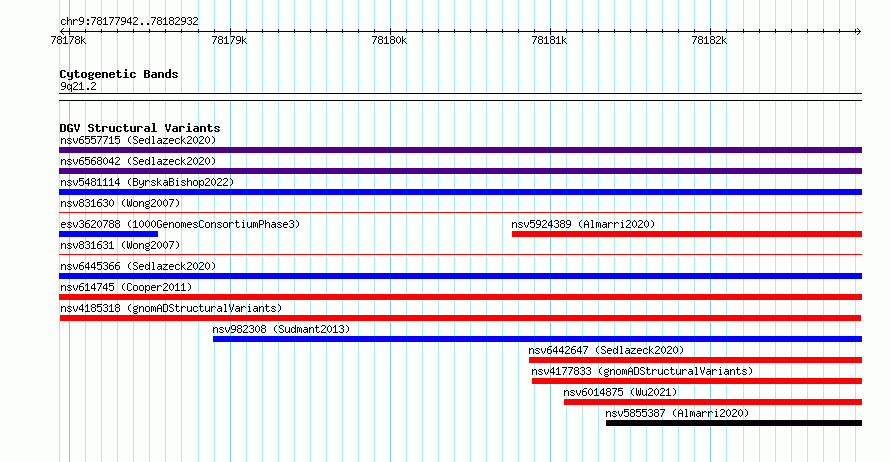Click the nsv982308 (Sudmant2013) label

pos(281,329)
